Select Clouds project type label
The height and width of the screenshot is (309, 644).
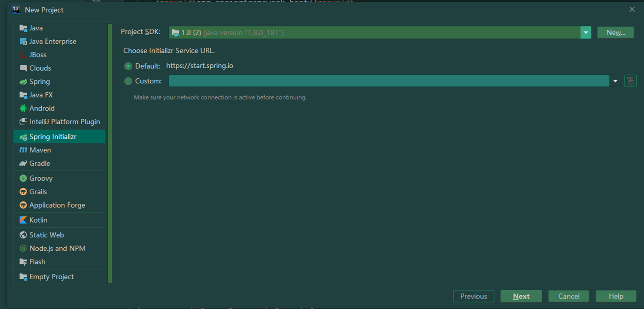coord(40,68)
